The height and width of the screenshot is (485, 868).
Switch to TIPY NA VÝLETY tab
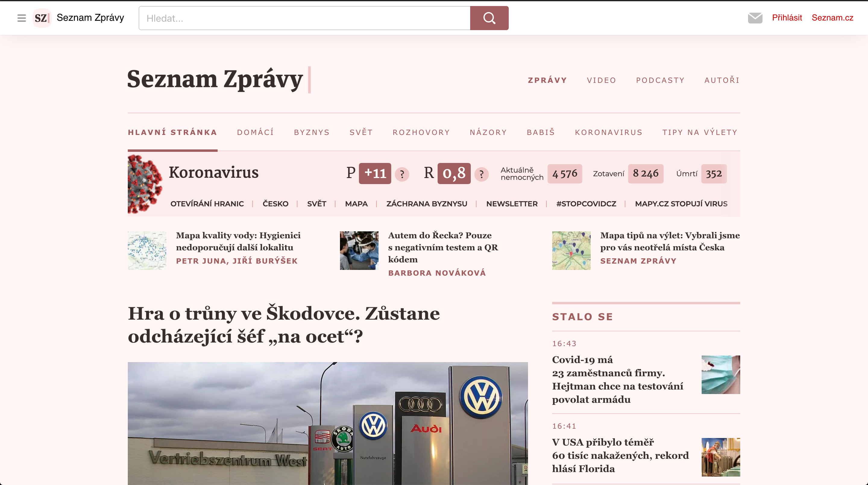tap(700, 132)
